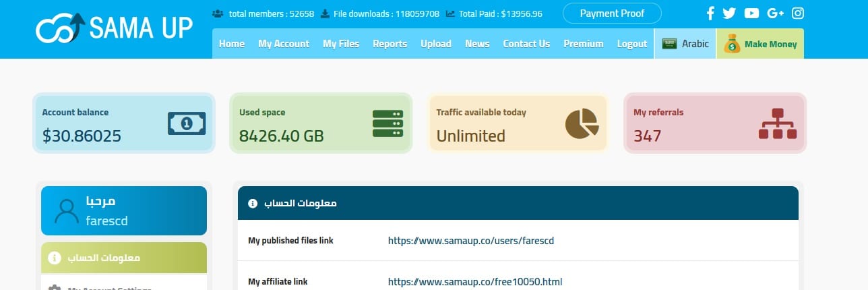Click the info icon in the green sidebar item
868x290 pixels.
[55, 258]
